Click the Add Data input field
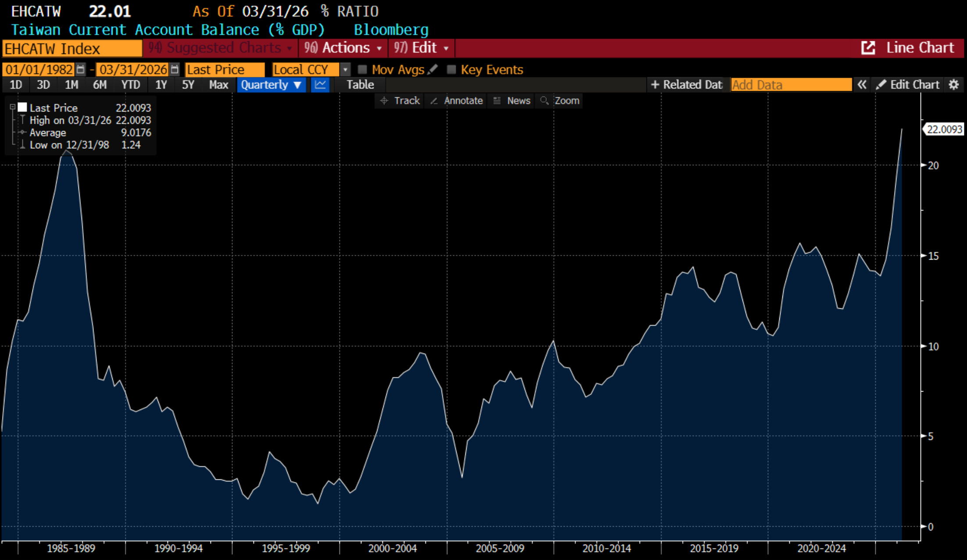 (791, 85)
